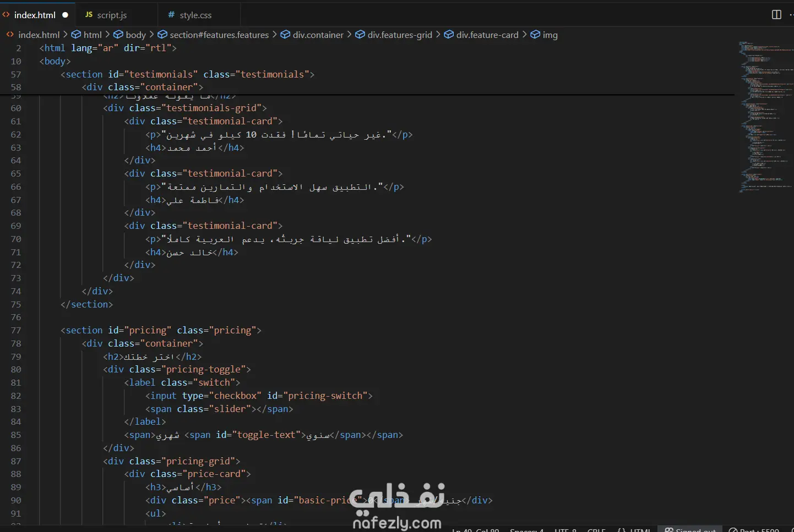Image resolution: width=794 pixels, height=532 pixels.
Task: Select line number 60 in the gutter
Action: 16,108
